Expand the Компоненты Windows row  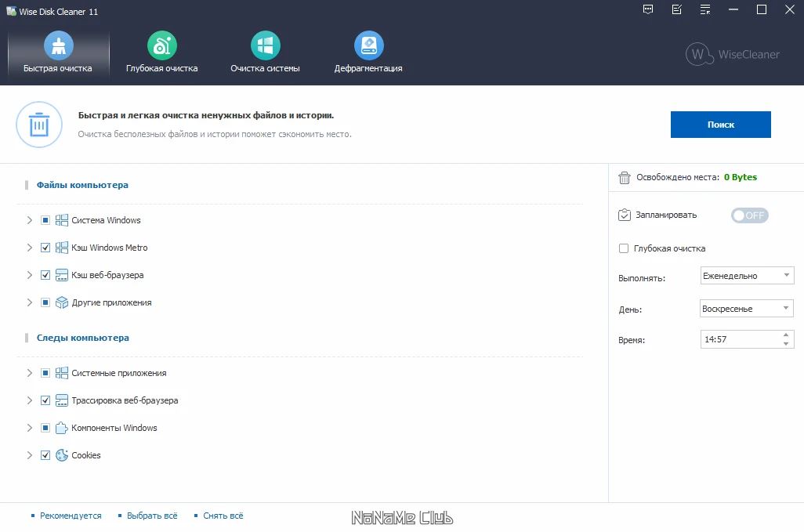pyautogui.click(x=29, y=428)
